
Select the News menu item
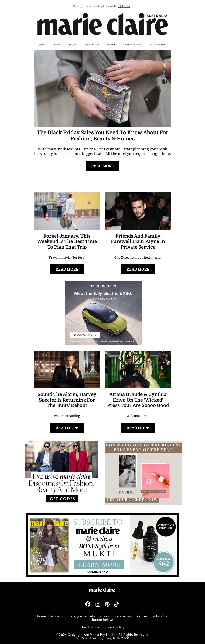click(x=42, y=45)
